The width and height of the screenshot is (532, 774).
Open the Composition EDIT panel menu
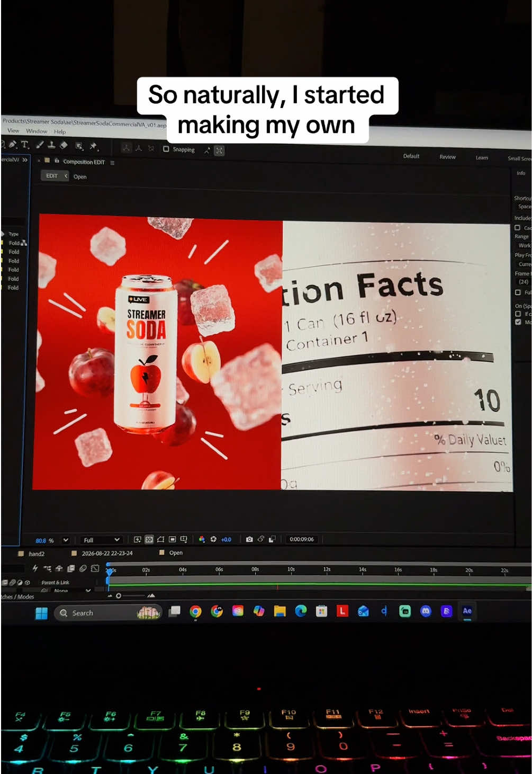click(112, 163)
